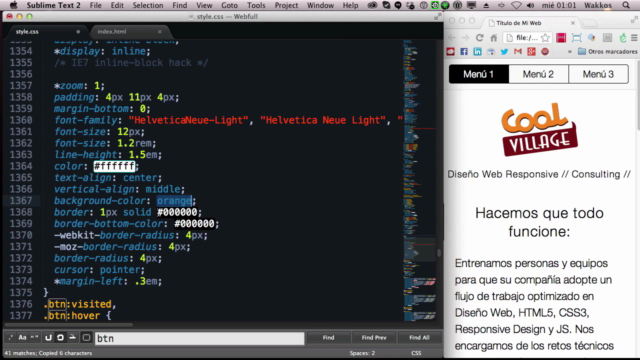Viewport: 640px width, 360px height.
Task: Click Chrome home button
Action: [494, 38]
